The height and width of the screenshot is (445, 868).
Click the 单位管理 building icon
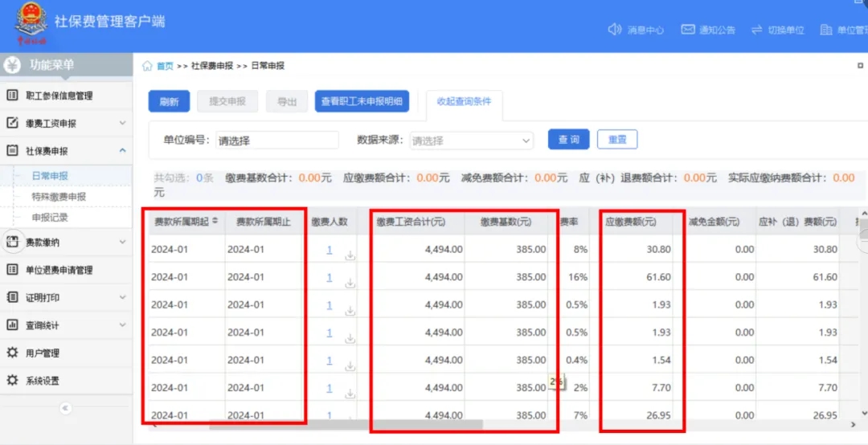(x=825, y=30)
